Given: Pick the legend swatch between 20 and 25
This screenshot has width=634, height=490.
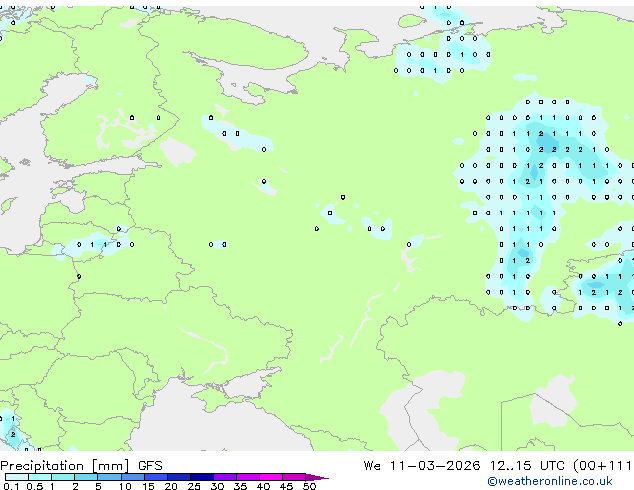Looking at the screenshot, I should click(179, 477).
